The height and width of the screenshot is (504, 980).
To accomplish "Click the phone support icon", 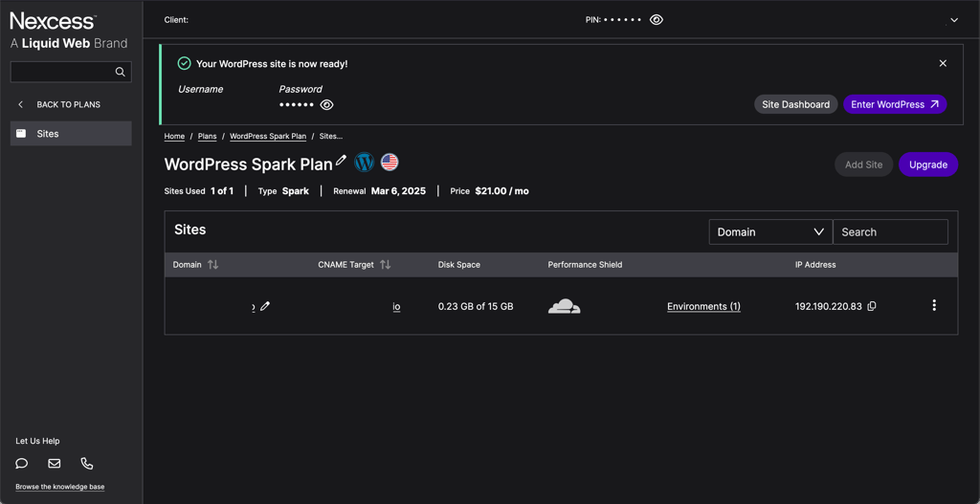I will click(87, 464).
